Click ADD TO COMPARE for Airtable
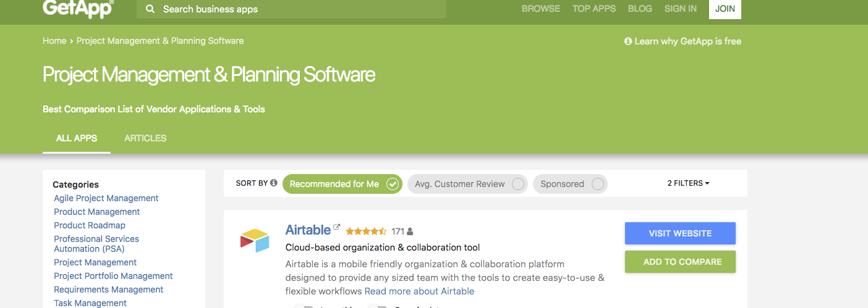 point(680,262)
